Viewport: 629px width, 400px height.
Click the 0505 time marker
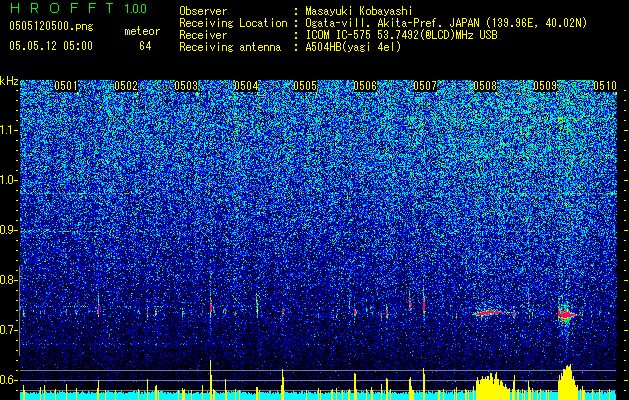click(305, 86)
